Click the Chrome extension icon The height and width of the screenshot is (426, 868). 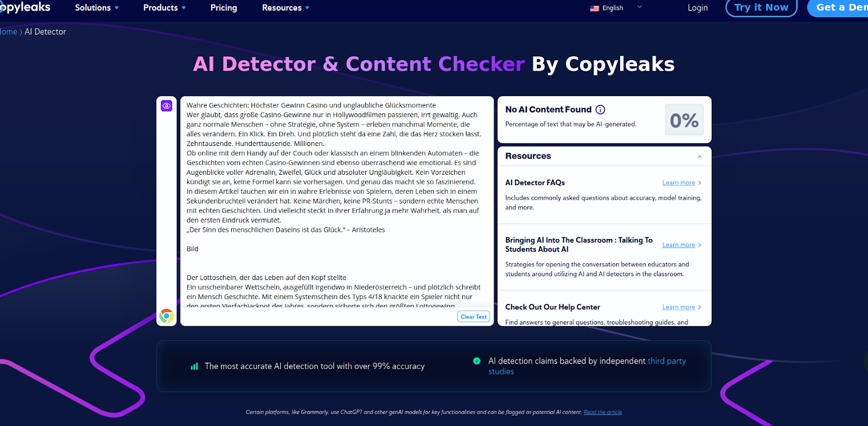click(x=167, y=316)
